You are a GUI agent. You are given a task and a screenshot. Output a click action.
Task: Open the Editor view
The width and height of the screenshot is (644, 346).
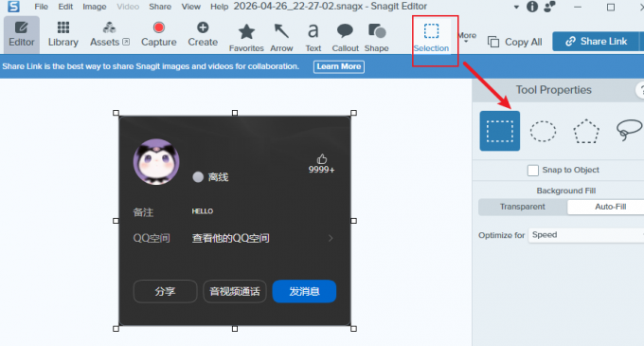[x=22, y=35]
